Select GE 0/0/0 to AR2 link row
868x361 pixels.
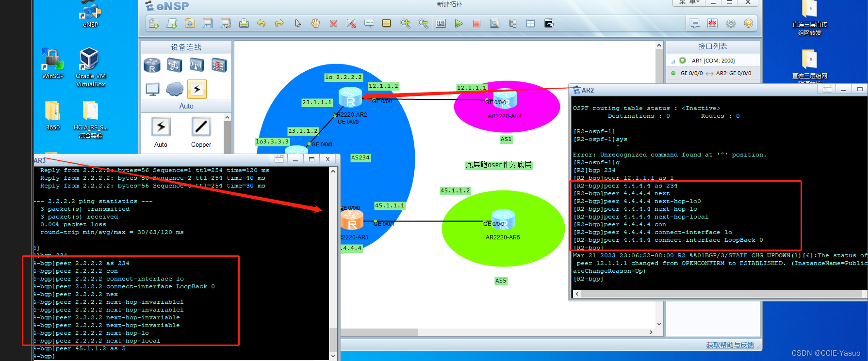712,73
